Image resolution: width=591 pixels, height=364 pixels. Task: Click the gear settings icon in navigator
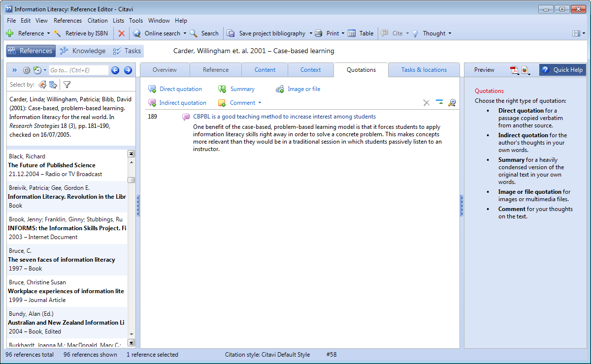pyautogui.click(x=27, y=70)
